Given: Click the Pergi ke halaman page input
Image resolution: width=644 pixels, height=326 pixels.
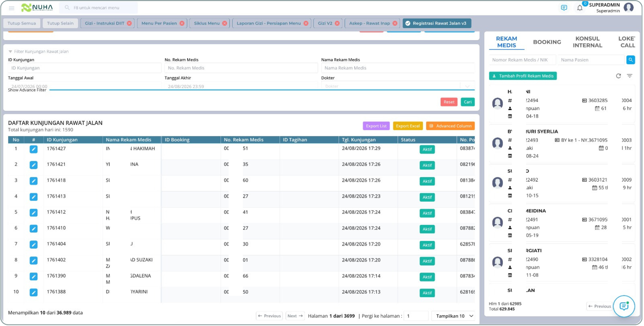Looking at the screenshot, I should coord(416,316).
